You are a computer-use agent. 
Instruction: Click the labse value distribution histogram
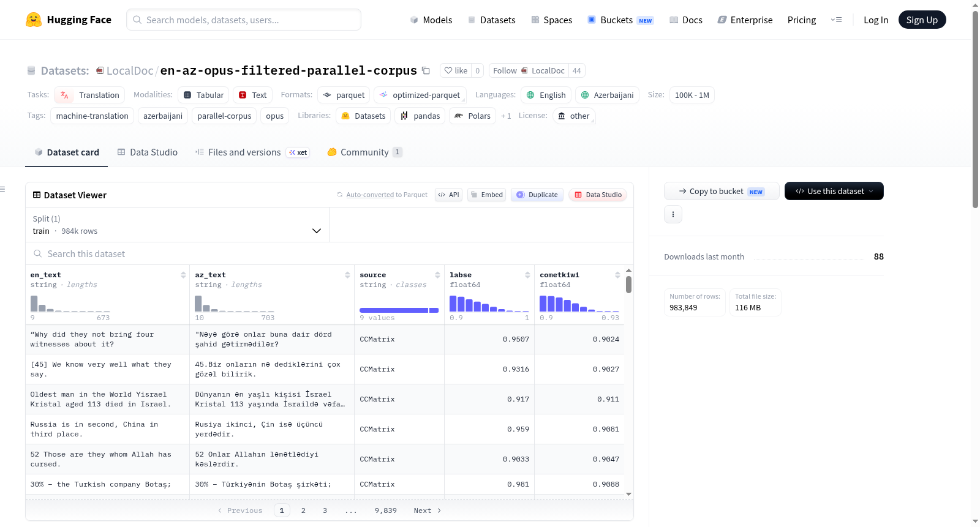pos(489,304)
